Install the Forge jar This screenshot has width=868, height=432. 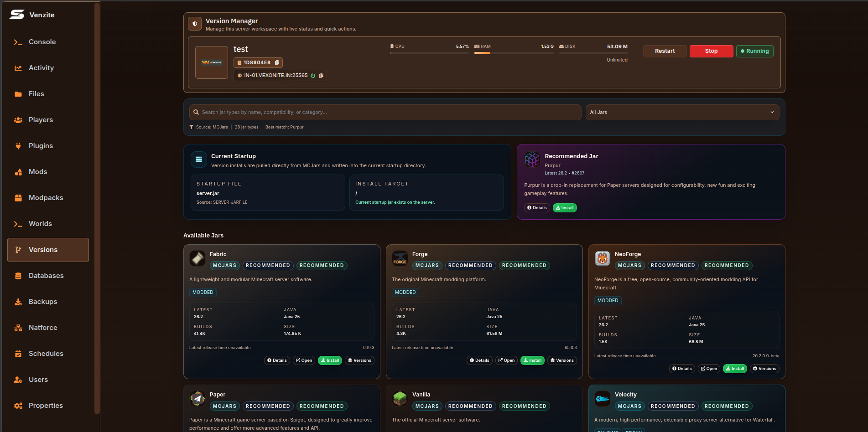click(x=532, y=360)
